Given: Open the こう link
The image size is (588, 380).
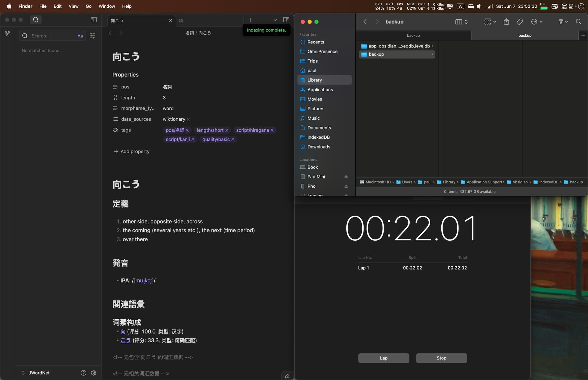Looking at the screenshot, I should pos(126,340).
